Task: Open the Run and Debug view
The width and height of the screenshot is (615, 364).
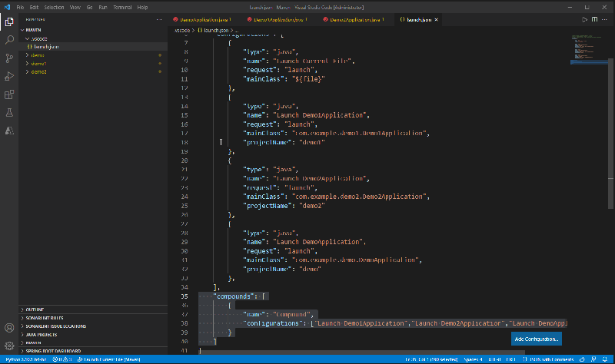Action: click(x=9, y=76)
